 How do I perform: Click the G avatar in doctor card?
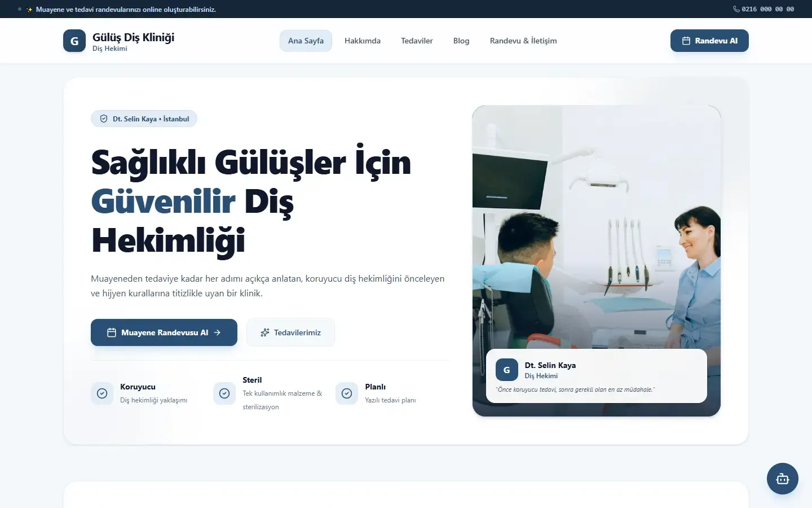(x=506, y=370)
